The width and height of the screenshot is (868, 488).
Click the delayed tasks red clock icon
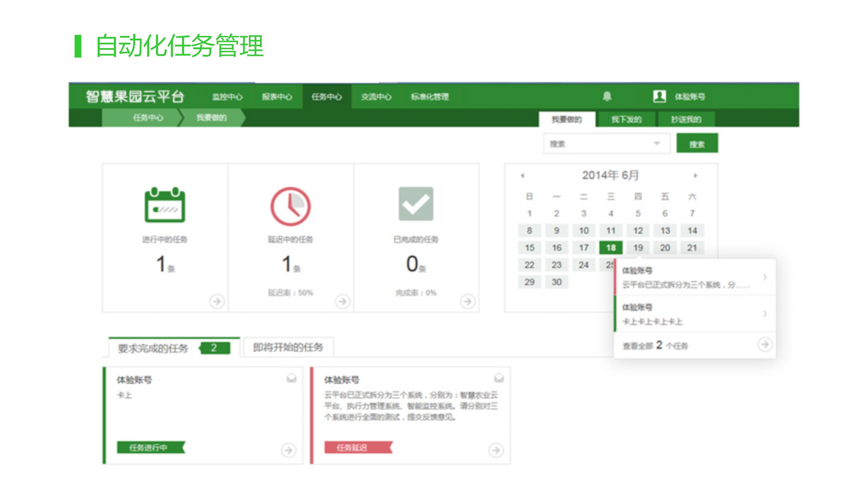tap(290, 206)
